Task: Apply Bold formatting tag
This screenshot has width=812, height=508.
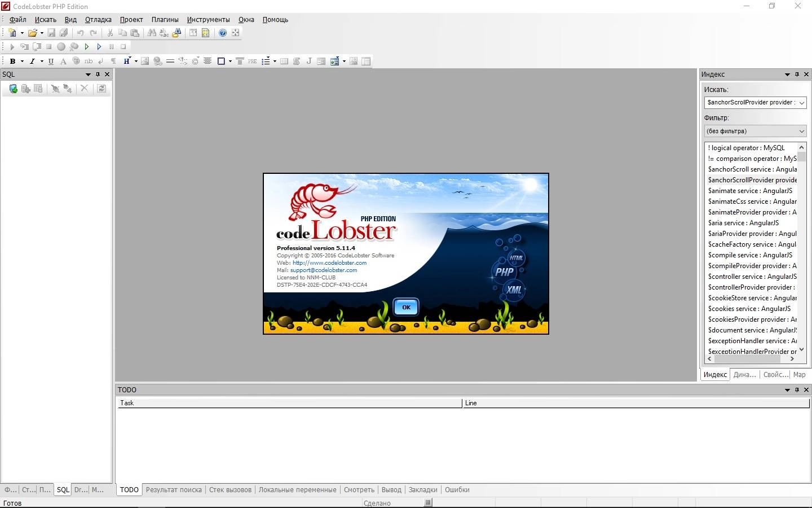Action: [x=12, y=61]
